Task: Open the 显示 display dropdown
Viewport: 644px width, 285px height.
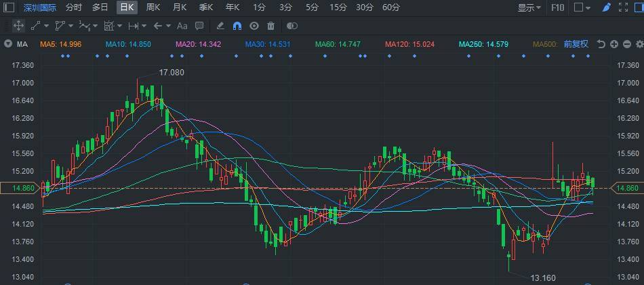Action: 529,7
